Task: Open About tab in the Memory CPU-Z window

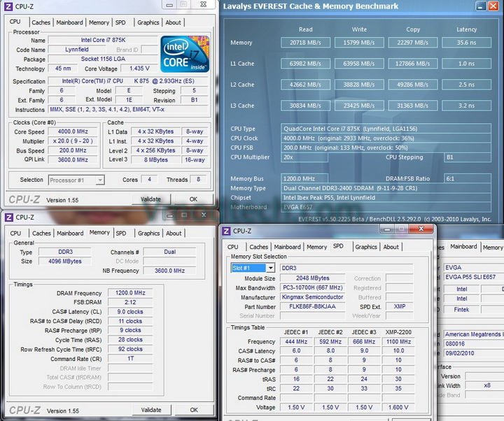Action: point(174,233)
